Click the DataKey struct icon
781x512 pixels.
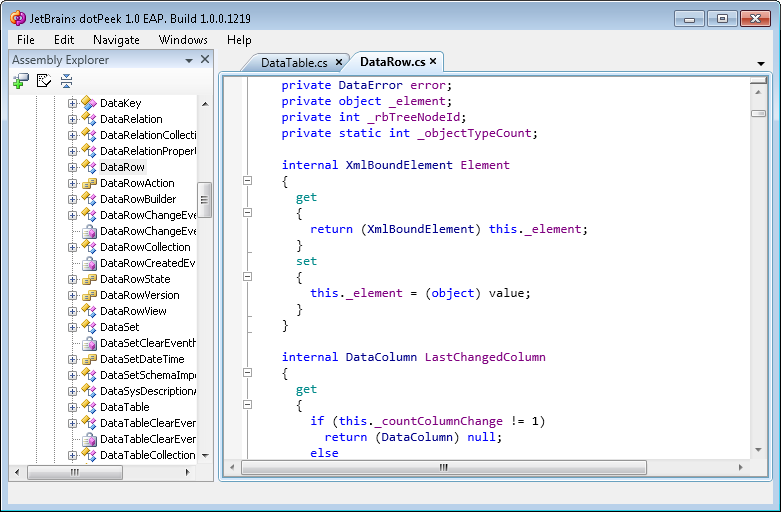click(x=89, y=103)
